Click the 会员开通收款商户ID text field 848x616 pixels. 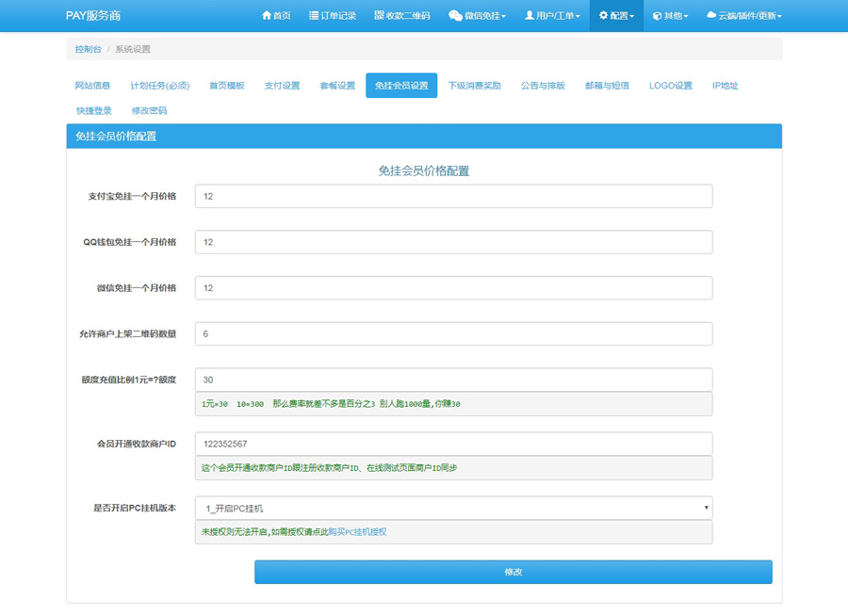point(453,444)
